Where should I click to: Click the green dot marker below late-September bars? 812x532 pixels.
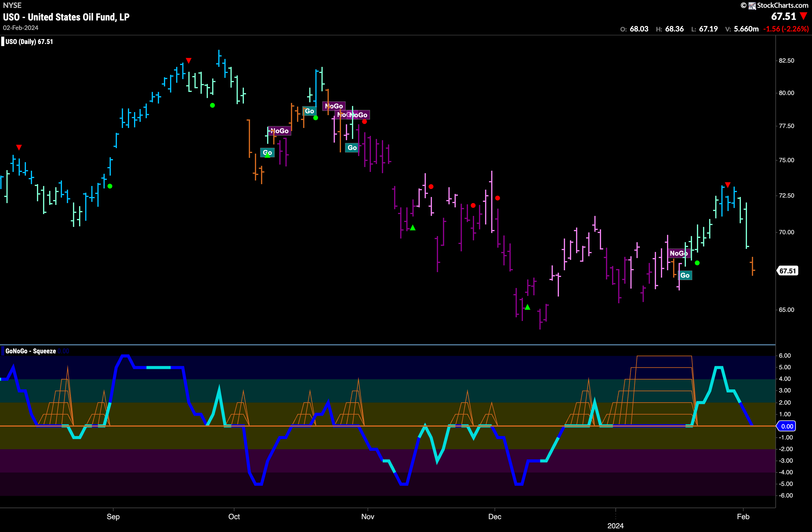[212, 105]
